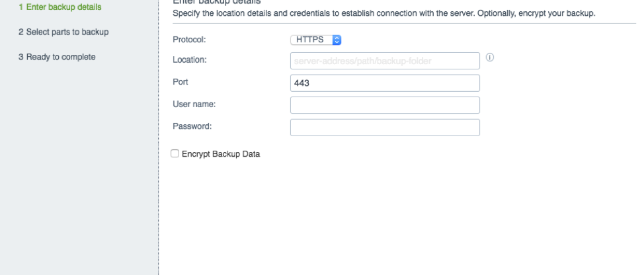Jump to step 3 Ready to complete
The height and width of the screenshot is (275, 644).
pos(57,57)
